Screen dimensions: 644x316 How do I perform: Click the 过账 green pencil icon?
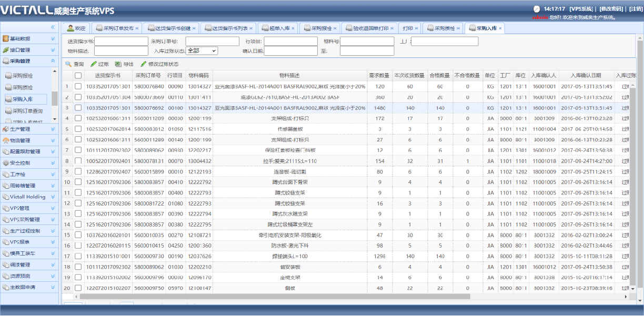click(94, 64)
